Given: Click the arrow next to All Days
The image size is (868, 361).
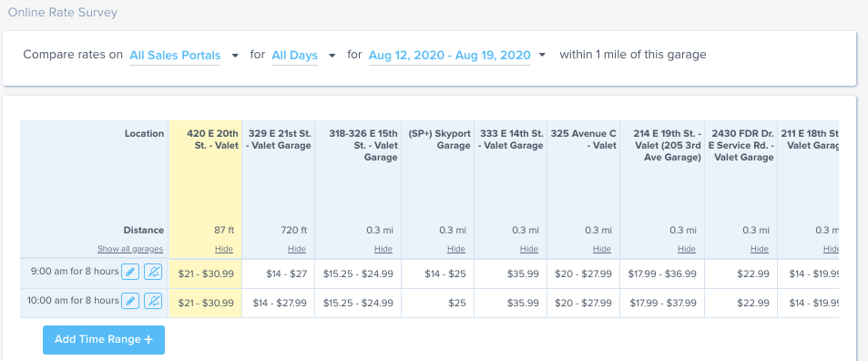Looking at the screenshot, I should pyautogui.click(x=332, y=56).
